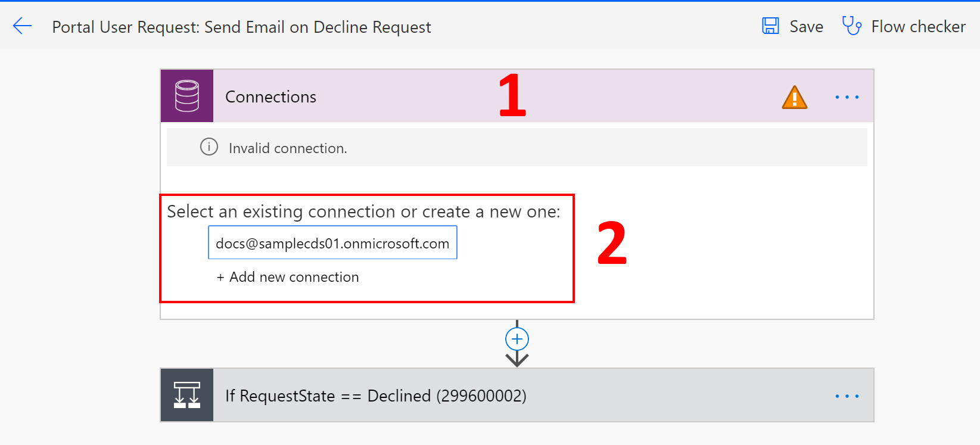Viewport: 980px width, 445px height.
Task: Open the Connections step ellipsis menu
Action: click(x=847, y=97)
